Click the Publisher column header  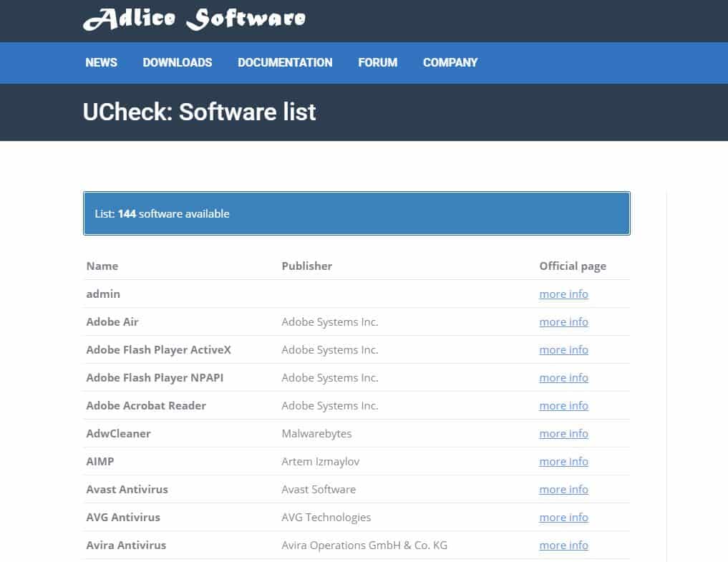(306, 266)
